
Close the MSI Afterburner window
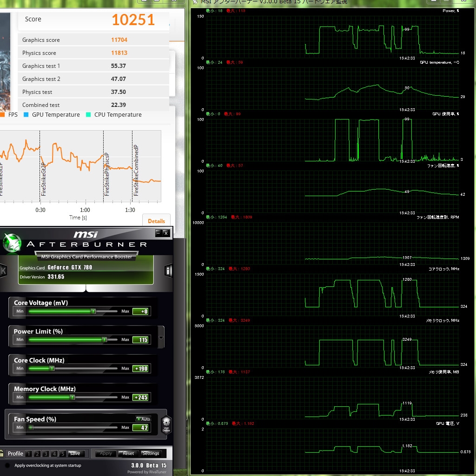[166, 233]
